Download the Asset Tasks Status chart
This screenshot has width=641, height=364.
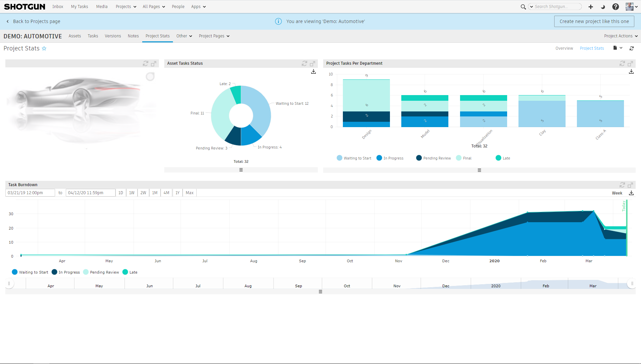coord(313,72)
